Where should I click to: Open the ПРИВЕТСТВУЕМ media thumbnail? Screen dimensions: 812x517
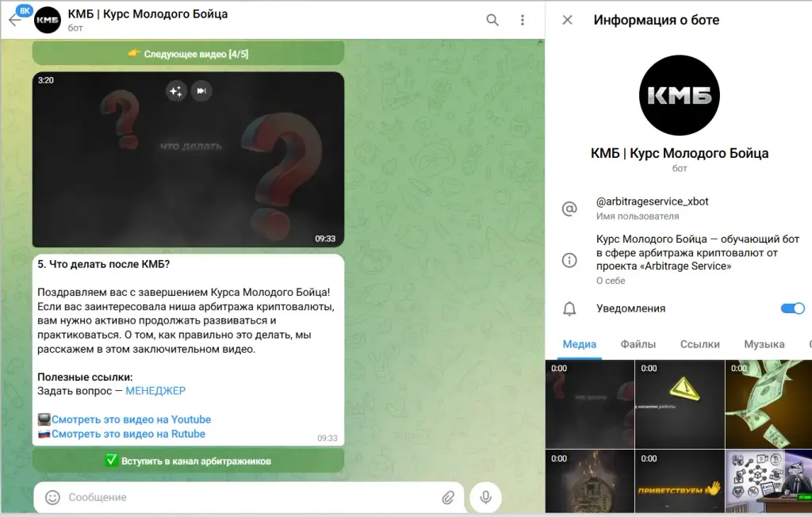[x=680, y=481]
